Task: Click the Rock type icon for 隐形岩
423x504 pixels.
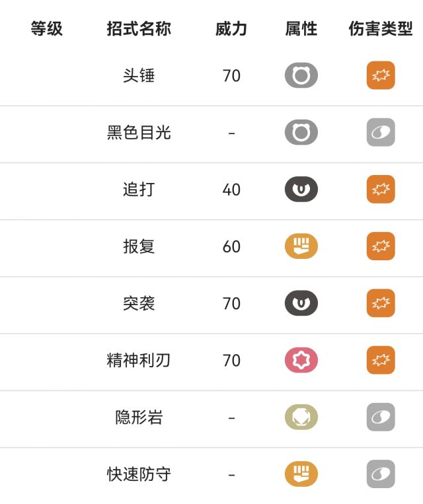Action: (x=301, y=417)
